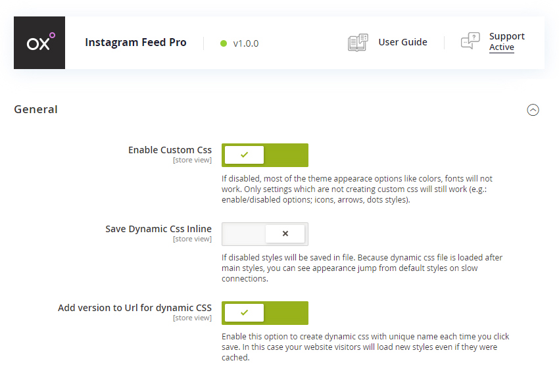Screen dimensions: 559x392
Task: Click the green version status dot
Action: (224, 43)
